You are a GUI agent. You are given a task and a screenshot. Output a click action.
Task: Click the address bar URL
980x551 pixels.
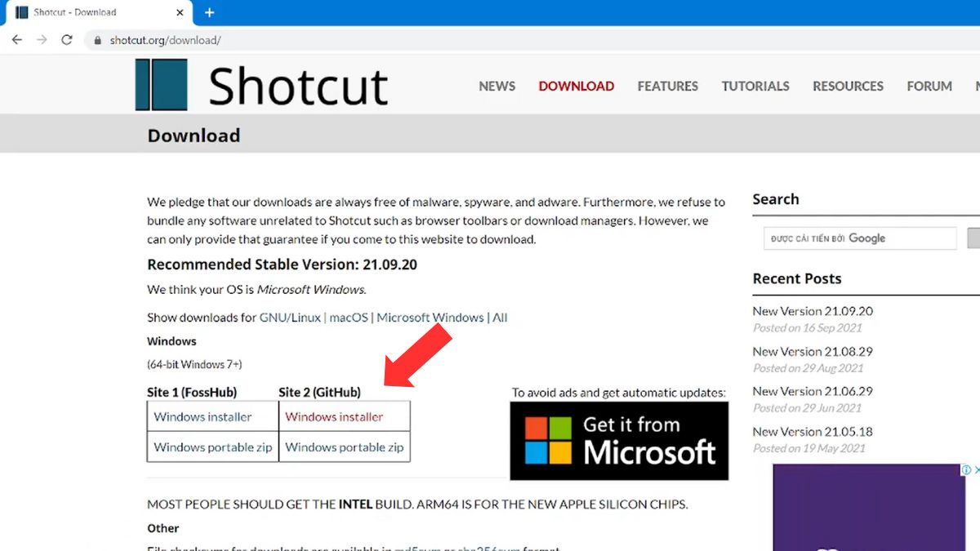click(165, 40)
